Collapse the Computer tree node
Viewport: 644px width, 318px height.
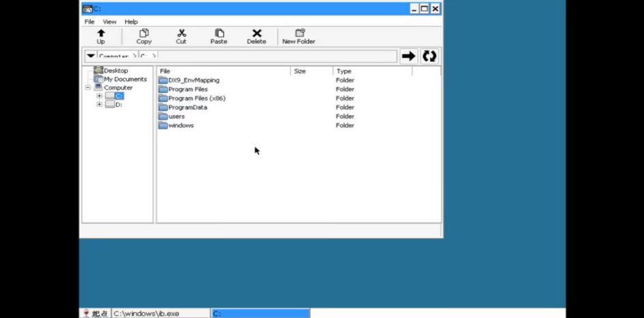88,88
